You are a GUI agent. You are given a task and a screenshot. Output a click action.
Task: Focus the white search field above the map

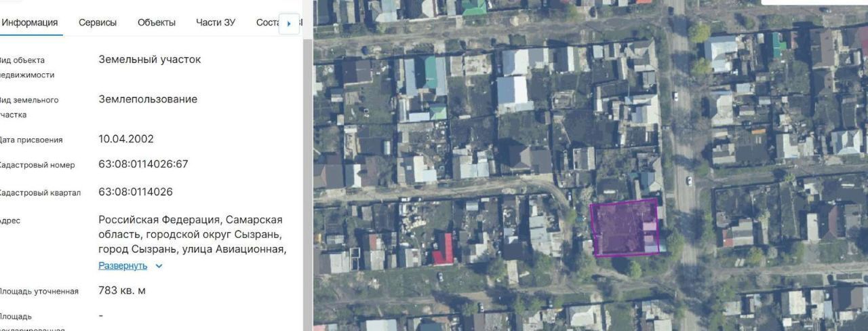(814, 2)
